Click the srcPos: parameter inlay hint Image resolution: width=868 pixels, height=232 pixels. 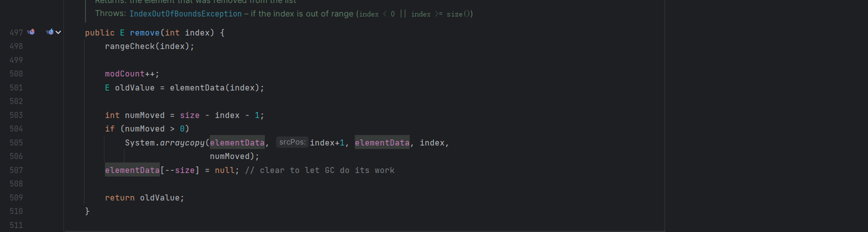tap(292, 142)
